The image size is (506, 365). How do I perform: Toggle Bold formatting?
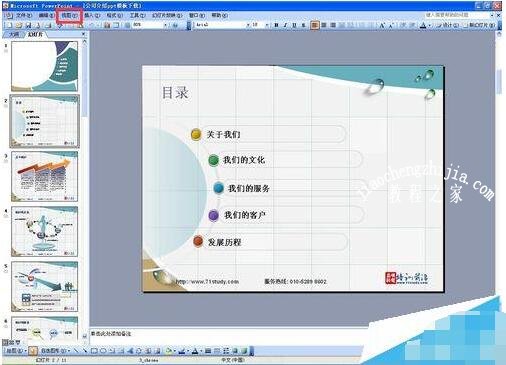276,25
